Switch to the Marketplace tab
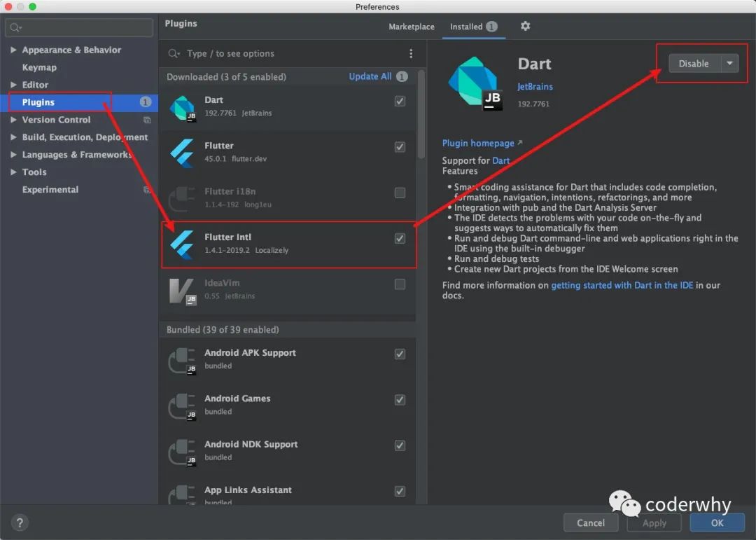 point(412,27)
